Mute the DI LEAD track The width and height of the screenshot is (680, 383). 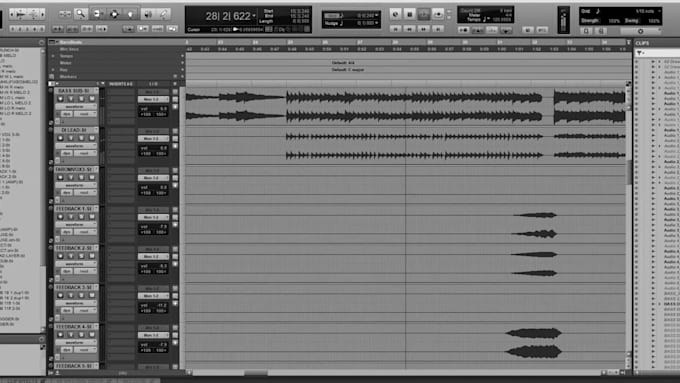pyautogui.click(x=92, y=138)
